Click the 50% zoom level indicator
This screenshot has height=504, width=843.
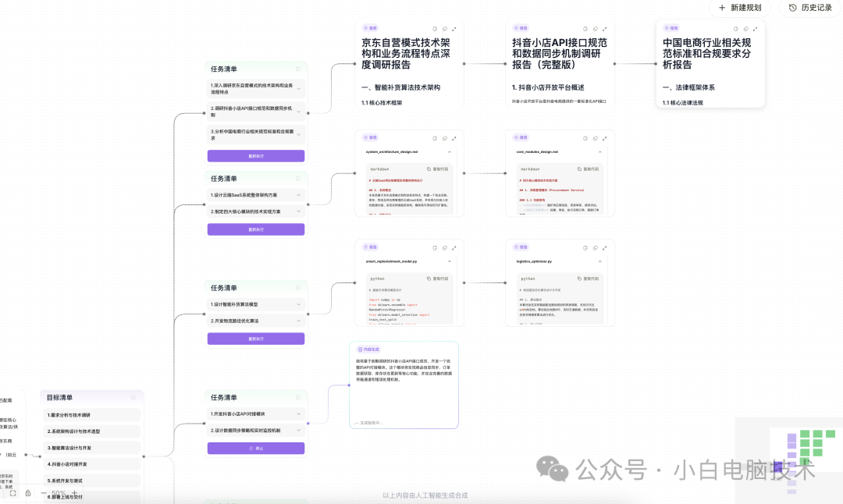pos(59,493)
